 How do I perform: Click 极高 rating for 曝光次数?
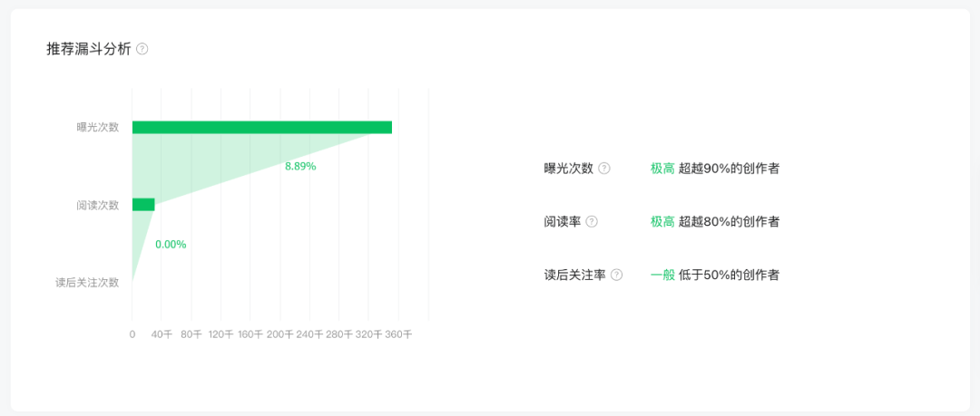point(662,169)
